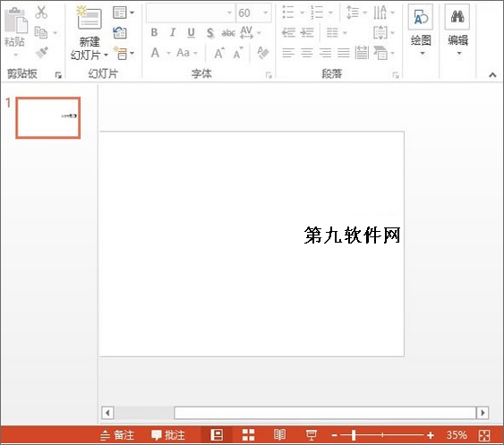This screenshot has width=504, height=445.
Task: Click the Bullets list icon
Action: pos(288,13)
